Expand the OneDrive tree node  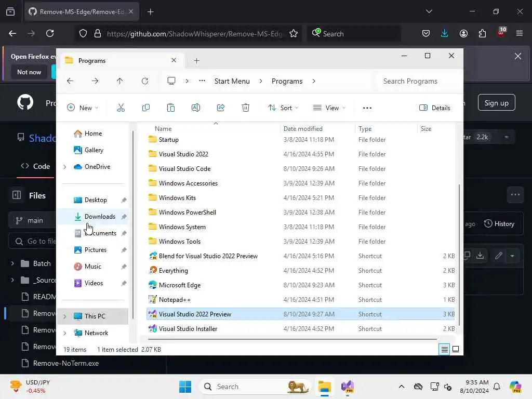pos(64,167)
